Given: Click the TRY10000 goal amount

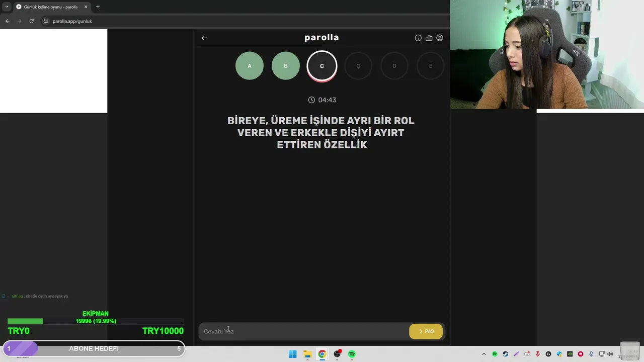Looking at the screenshot, I should tap(163, 331).
